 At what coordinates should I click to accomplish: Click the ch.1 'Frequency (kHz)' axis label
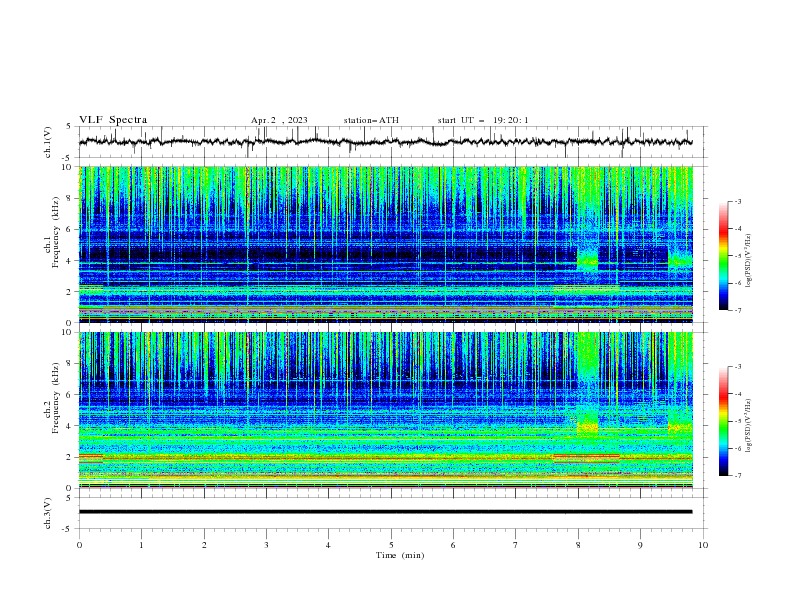click(56, 233)
